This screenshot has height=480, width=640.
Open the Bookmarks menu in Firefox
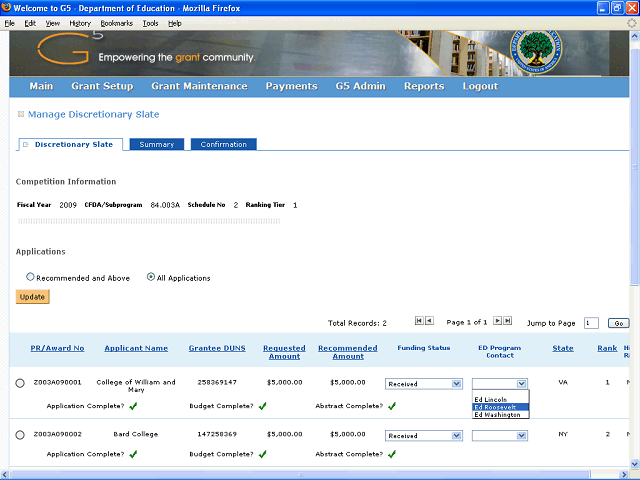click(x=116, y=22)
